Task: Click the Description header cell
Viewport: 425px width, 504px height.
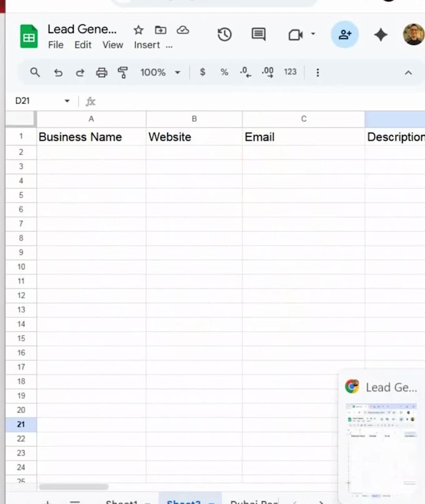Action: (x=395, y=137)
